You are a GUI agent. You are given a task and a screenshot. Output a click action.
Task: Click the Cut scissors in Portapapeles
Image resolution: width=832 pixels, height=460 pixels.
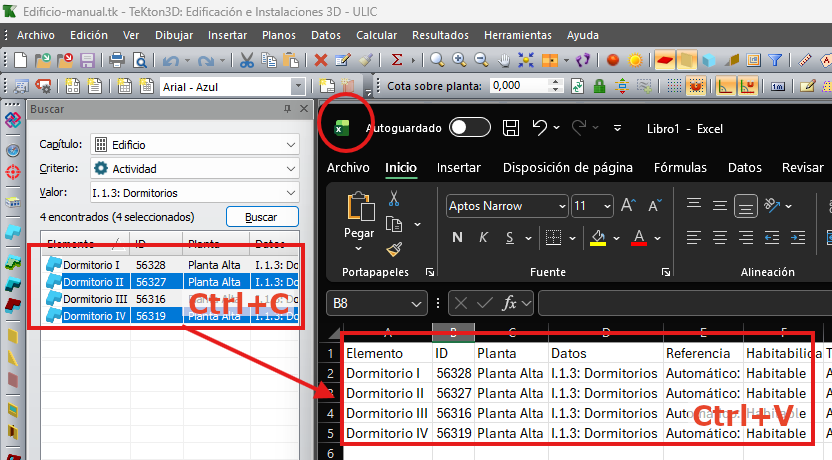coord(394,198)
